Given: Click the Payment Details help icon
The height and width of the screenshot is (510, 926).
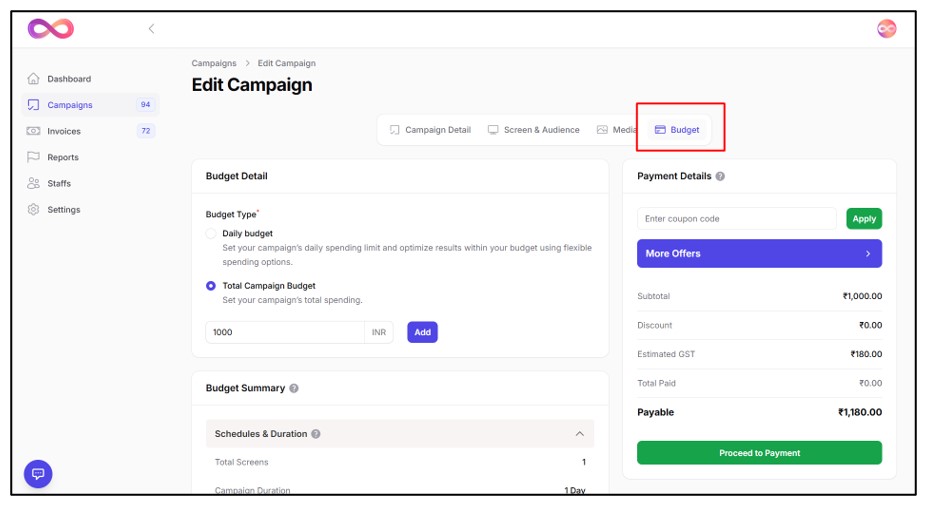Looking at the screenshot, I should (720, 176).
